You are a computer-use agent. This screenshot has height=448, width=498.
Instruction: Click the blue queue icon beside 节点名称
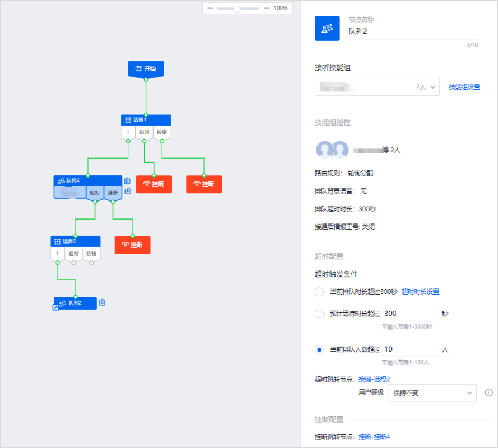[x=327, y=28]
